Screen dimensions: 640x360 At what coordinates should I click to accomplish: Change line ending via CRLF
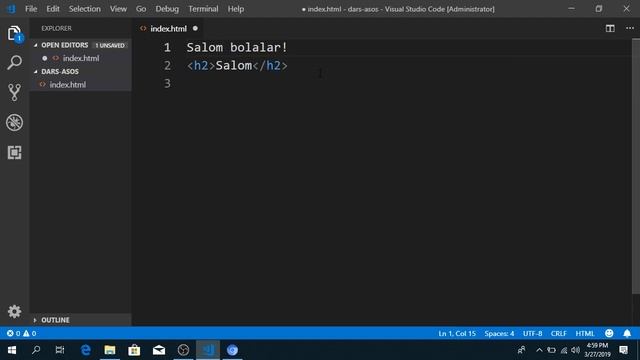[x=558, y=333]
